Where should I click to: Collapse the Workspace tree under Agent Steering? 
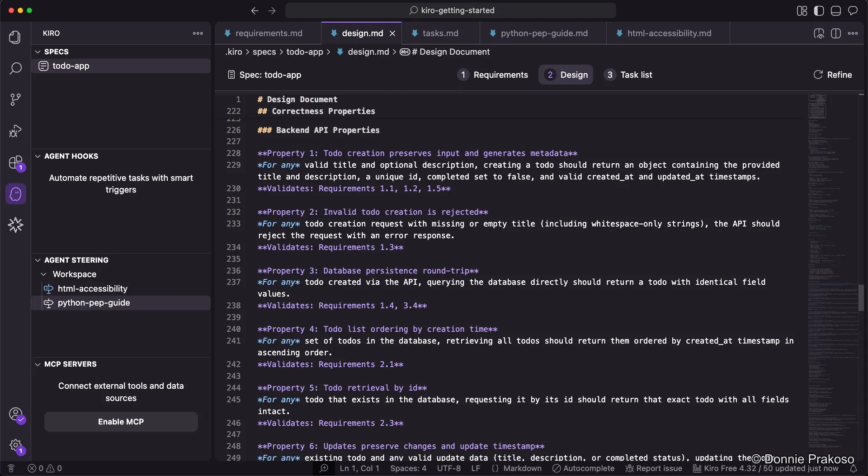click(44, 274)
